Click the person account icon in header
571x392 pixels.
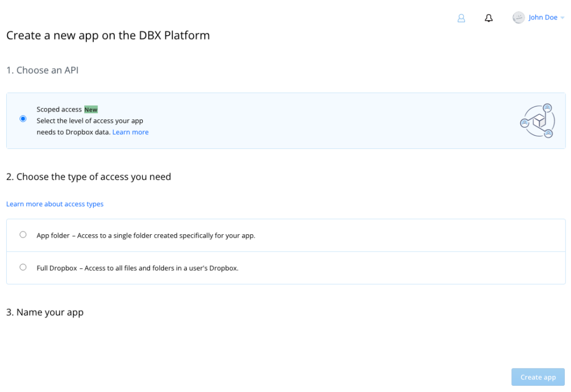pos(461,17)
